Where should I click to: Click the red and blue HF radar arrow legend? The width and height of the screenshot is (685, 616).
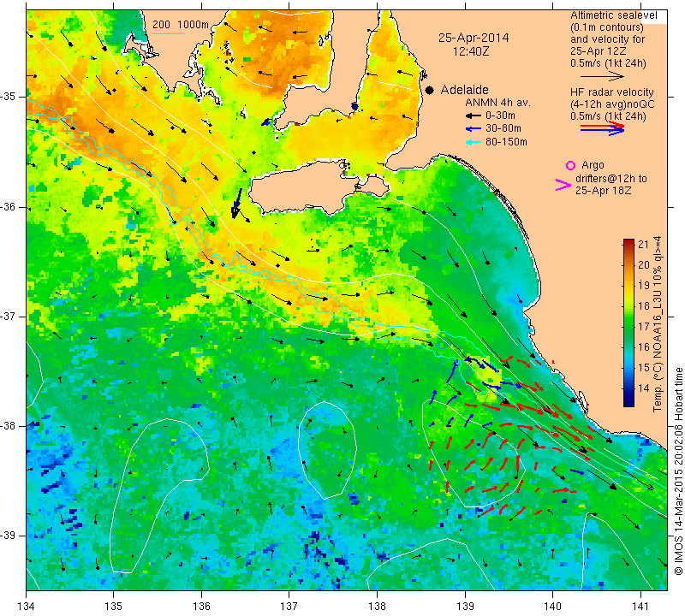[603, 128]
